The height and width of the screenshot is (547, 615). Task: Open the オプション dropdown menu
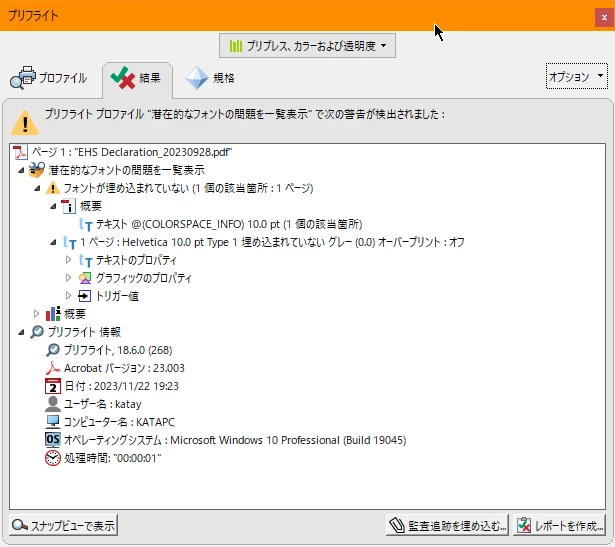coord(576,76)
